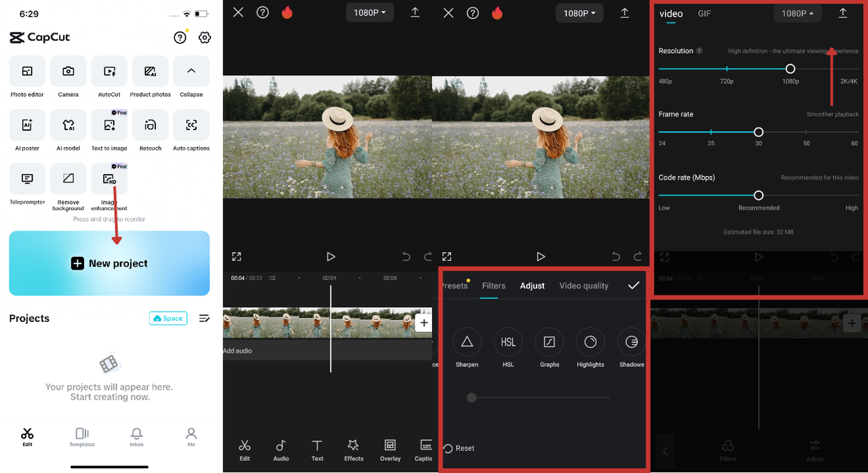Reset the adjustments
This screenshot has height=473, width=868.
pos(459,449)
